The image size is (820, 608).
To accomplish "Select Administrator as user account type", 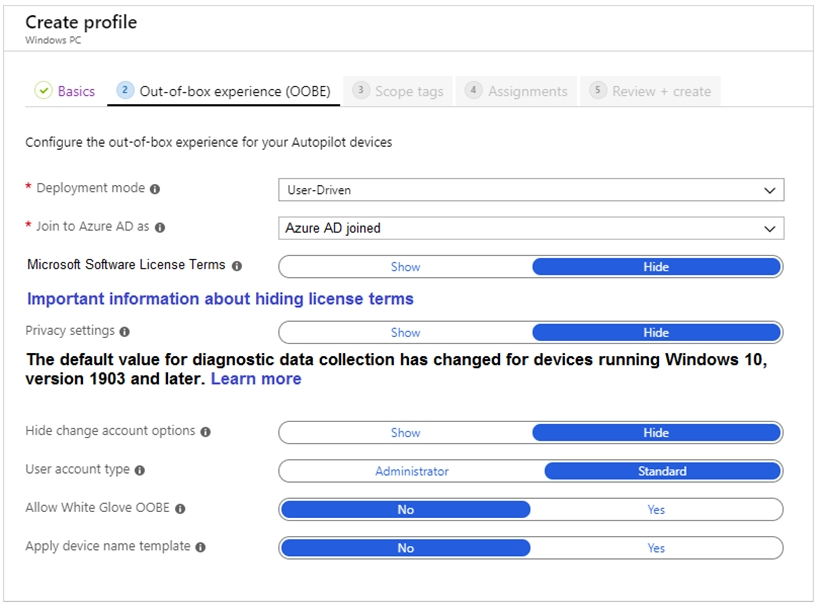I will pos(411,471).
